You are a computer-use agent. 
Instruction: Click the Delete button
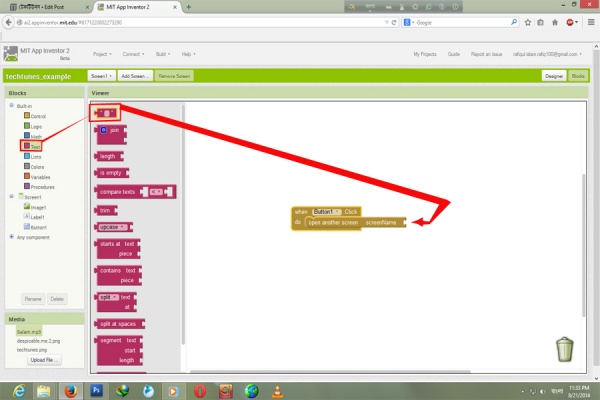(x=57, y=299)
